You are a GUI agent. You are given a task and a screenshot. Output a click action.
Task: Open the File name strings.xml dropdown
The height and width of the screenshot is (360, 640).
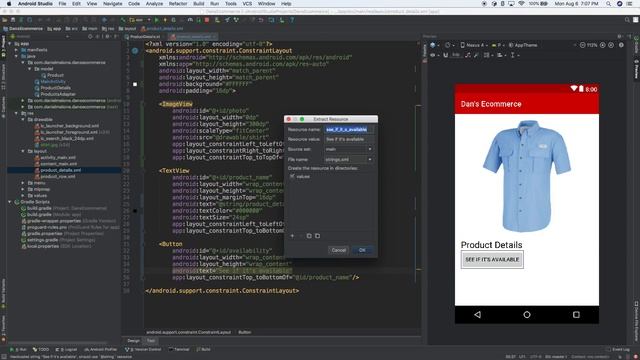[x=349, y=160]
